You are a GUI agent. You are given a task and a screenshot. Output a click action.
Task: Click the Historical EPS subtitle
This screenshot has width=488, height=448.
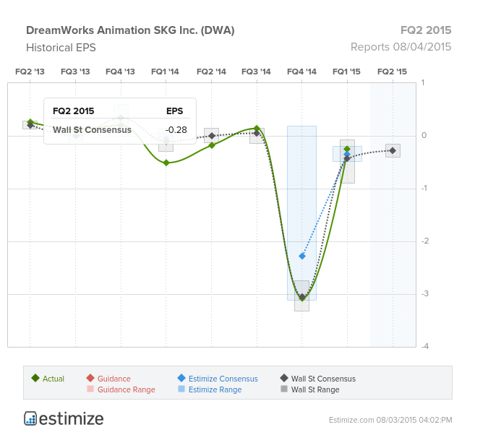tap(61, 48)
